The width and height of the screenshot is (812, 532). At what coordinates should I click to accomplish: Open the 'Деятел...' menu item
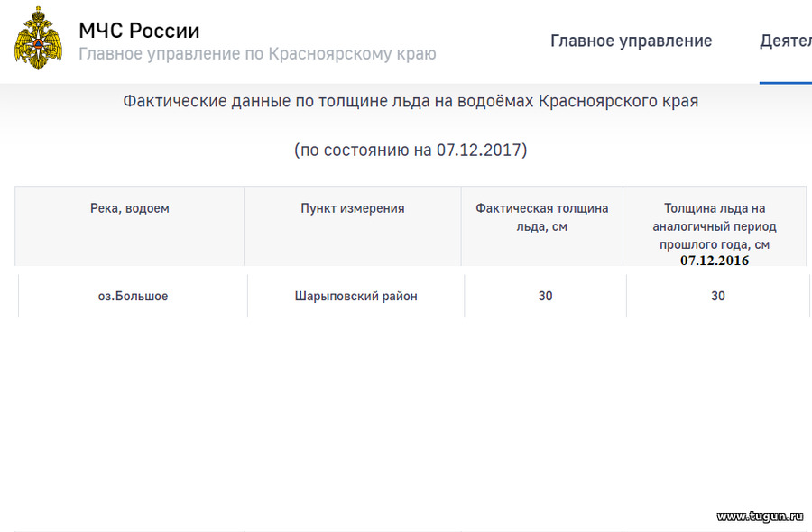pyautogui.click(x=786, y=41)
